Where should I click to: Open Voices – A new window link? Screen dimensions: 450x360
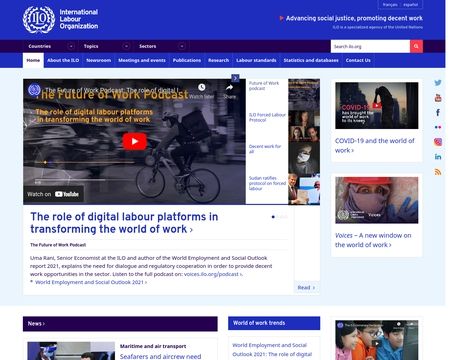(x=373, y=240)
